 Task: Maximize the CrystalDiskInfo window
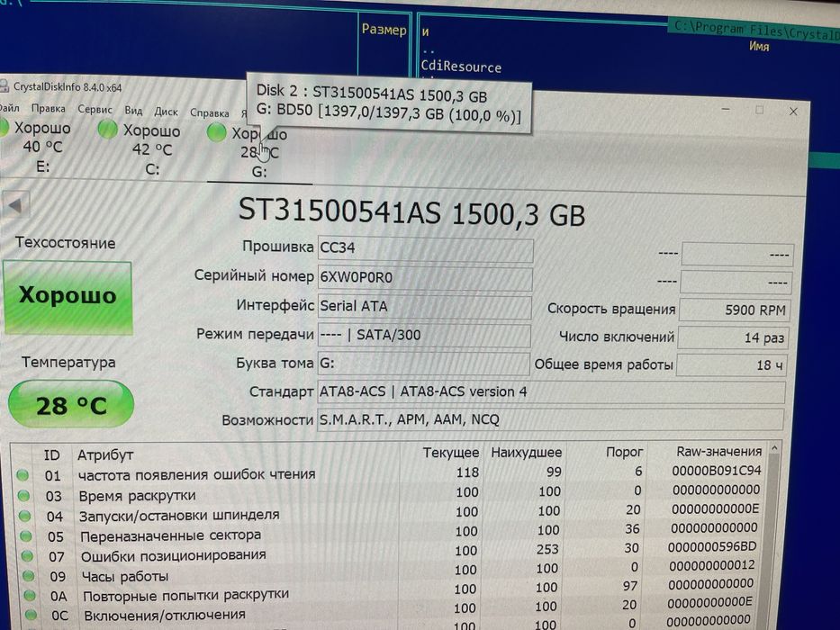pyautogui.click(x=759, y=110)
